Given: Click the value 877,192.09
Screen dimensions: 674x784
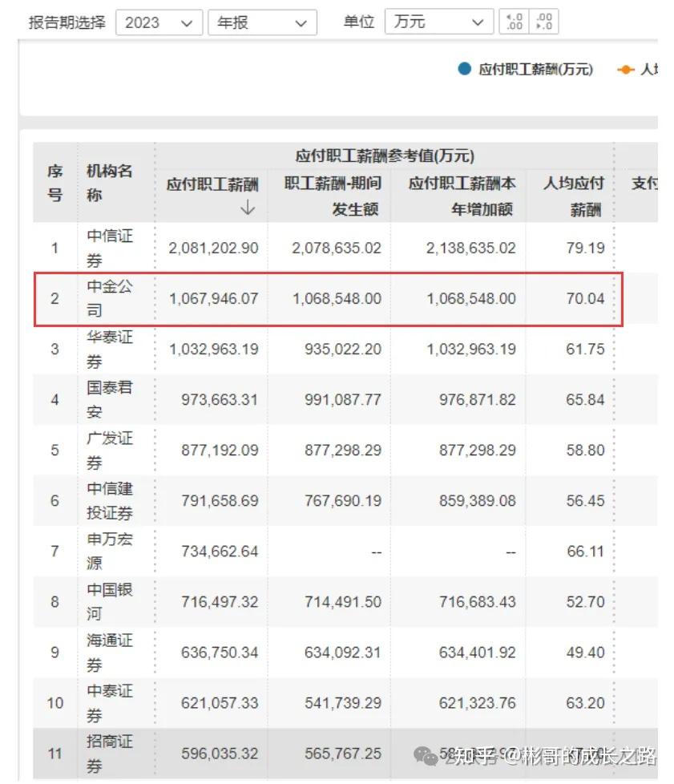Looking at the screenshot, I should point(220,450).
